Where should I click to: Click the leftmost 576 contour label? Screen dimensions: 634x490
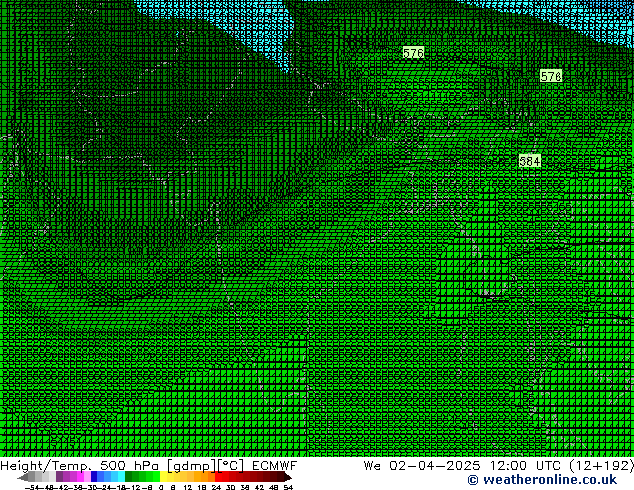tap(413, 53)
